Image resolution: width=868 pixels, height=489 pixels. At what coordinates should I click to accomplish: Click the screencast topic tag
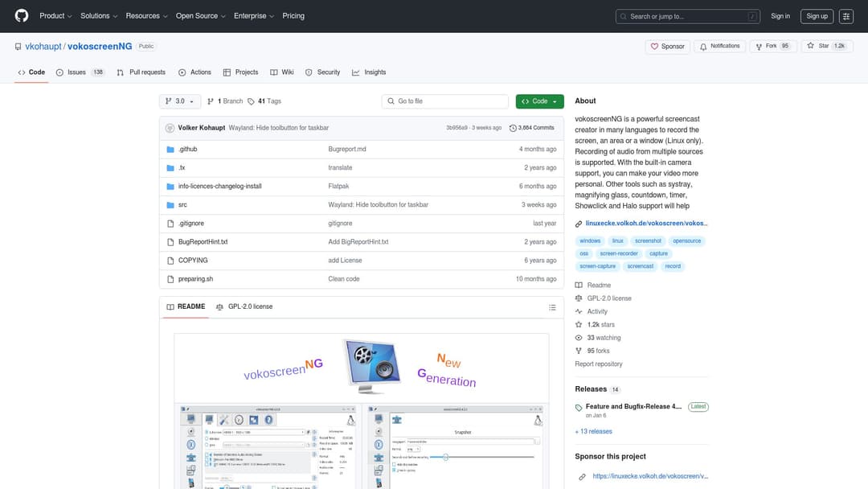[x=640, y=266]
